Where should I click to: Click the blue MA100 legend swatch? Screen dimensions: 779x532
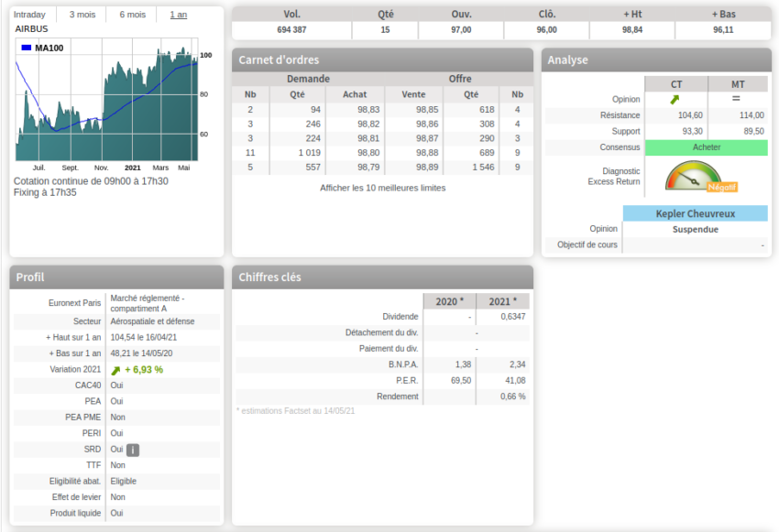click(x=26, y=48)
